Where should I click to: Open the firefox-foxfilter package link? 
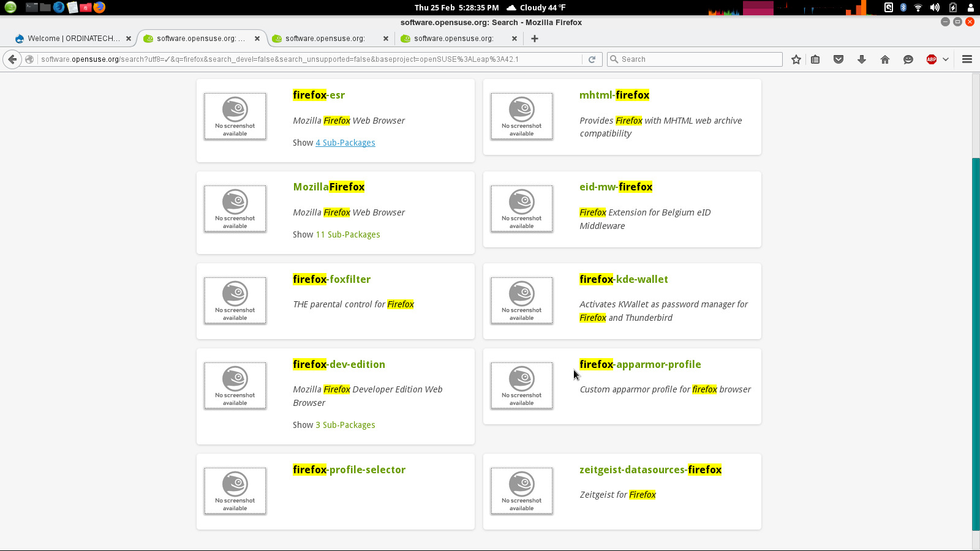coord(331,279)
